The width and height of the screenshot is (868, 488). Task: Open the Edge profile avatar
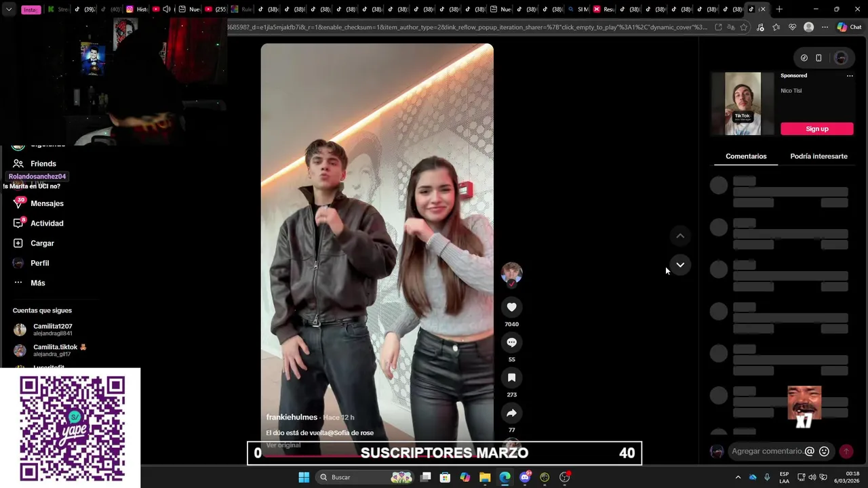click(808, 27)
